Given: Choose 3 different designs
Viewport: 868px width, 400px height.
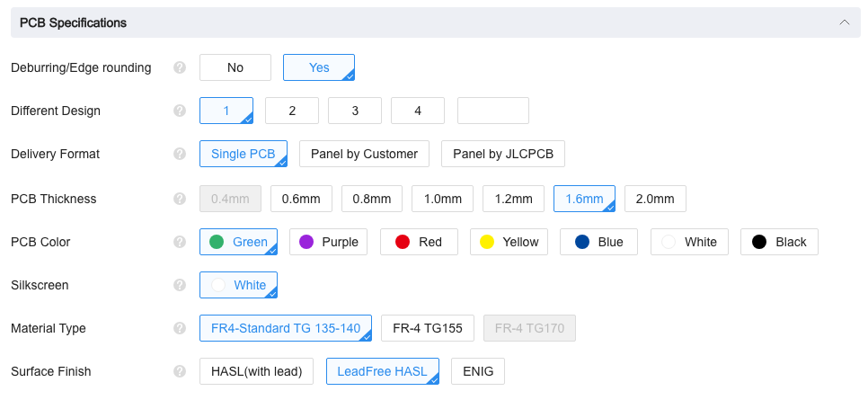Looking at the screenshot, I should click(x=355, y=111).
